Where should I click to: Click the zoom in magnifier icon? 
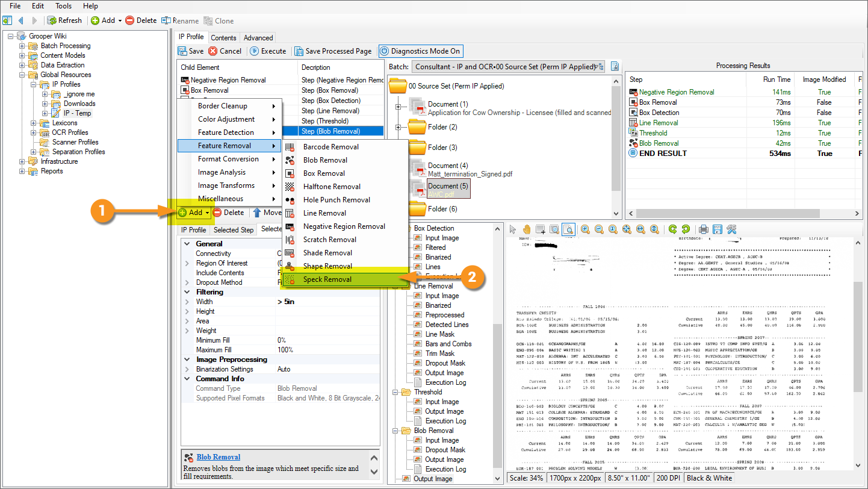[x=586, y=229]
